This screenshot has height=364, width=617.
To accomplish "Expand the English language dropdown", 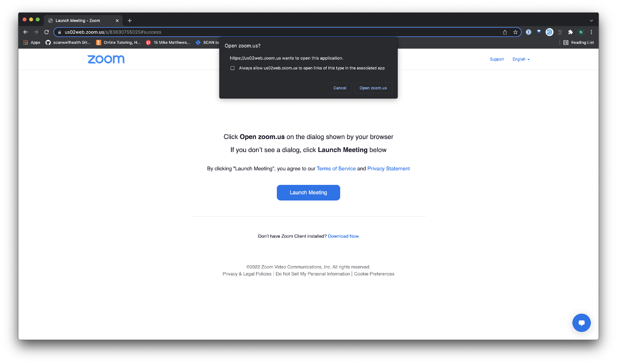I will 521,59.
